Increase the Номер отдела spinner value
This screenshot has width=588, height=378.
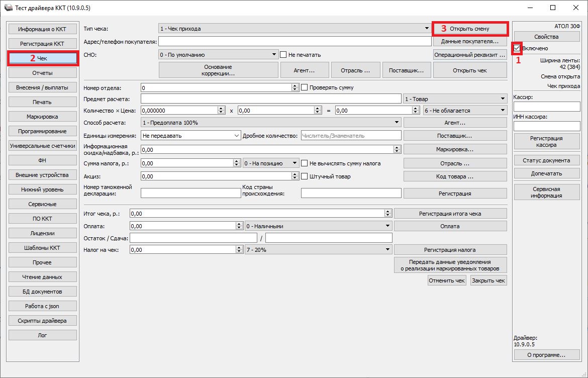tap(295, 85)
